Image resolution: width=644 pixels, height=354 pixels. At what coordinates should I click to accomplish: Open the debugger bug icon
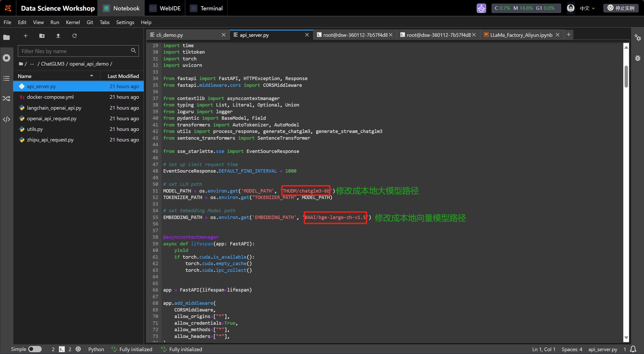tap(638, 58)
